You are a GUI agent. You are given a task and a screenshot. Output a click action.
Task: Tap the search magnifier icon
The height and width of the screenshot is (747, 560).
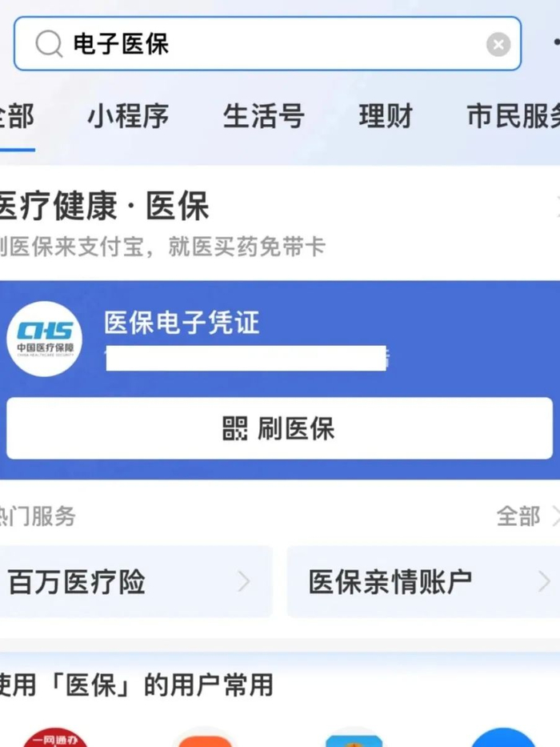pyautogui.click(x=49, y=44)
